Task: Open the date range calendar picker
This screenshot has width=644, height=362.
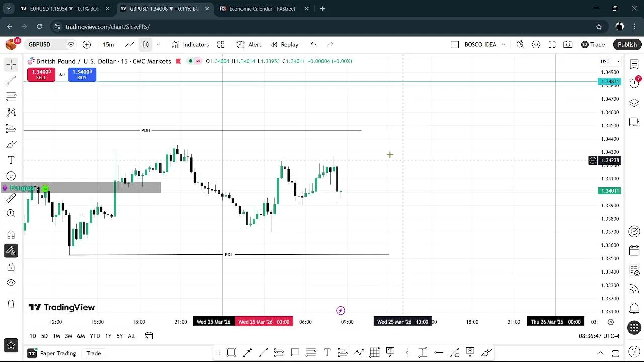Action: tap(149, 336)
